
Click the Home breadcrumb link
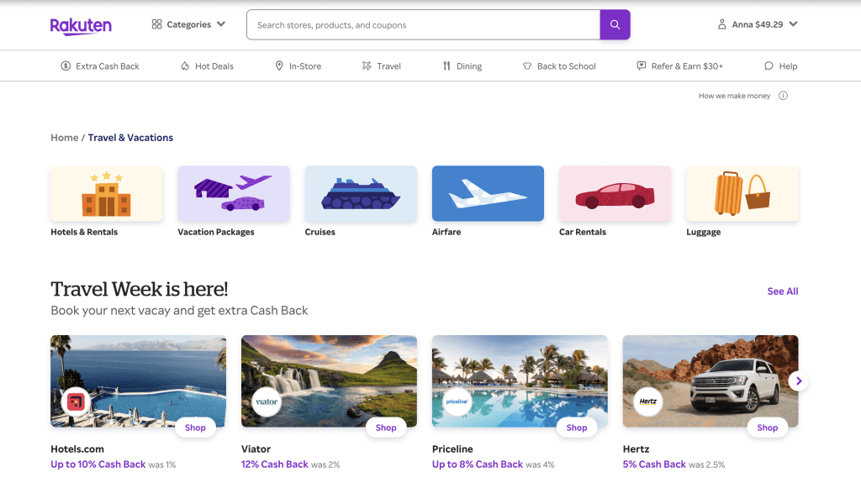[x=64, y=138]
